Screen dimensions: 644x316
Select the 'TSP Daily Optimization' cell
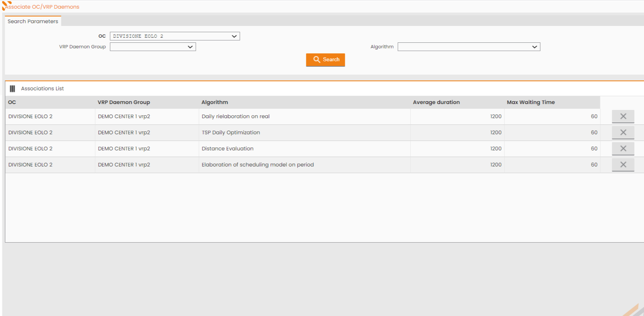(x=305, y=133)
